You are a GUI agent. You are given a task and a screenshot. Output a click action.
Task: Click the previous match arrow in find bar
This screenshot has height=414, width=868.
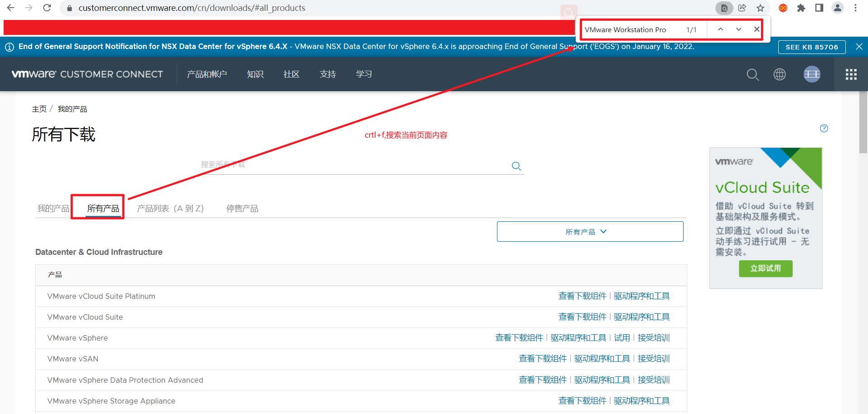pos(720,29)
